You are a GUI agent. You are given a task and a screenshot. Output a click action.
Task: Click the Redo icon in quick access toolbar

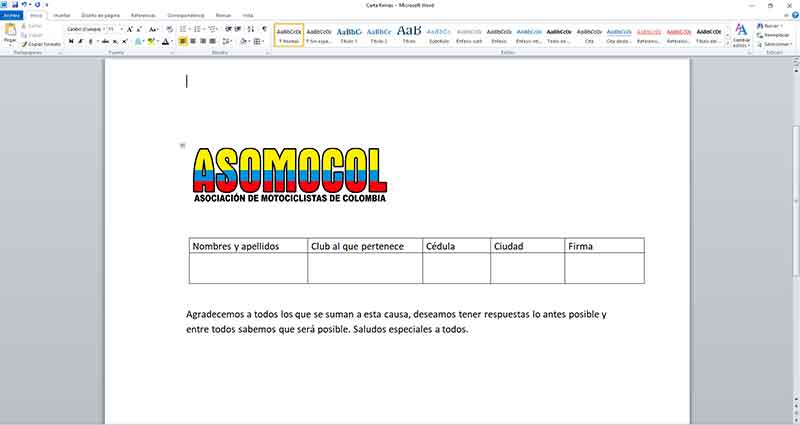click(37, 5)
